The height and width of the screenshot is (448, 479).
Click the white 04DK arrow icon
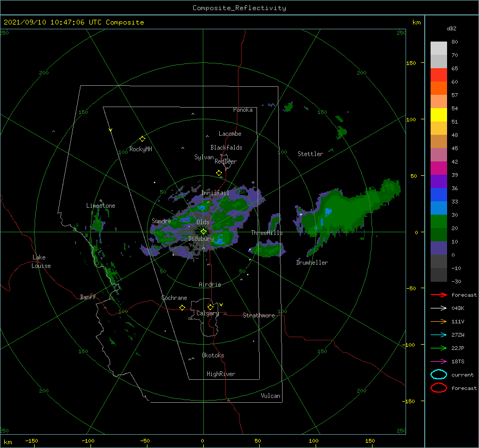(439, 308)
